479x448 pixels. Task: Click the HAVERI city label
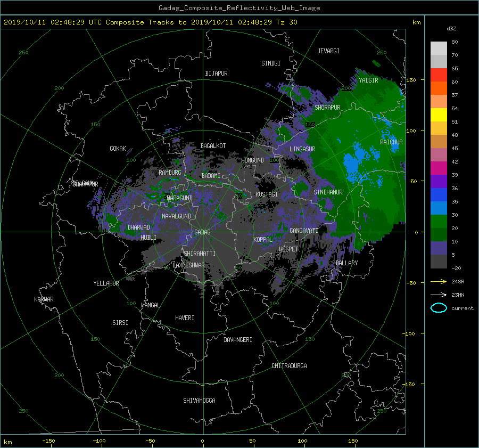(x=185, y=318)
